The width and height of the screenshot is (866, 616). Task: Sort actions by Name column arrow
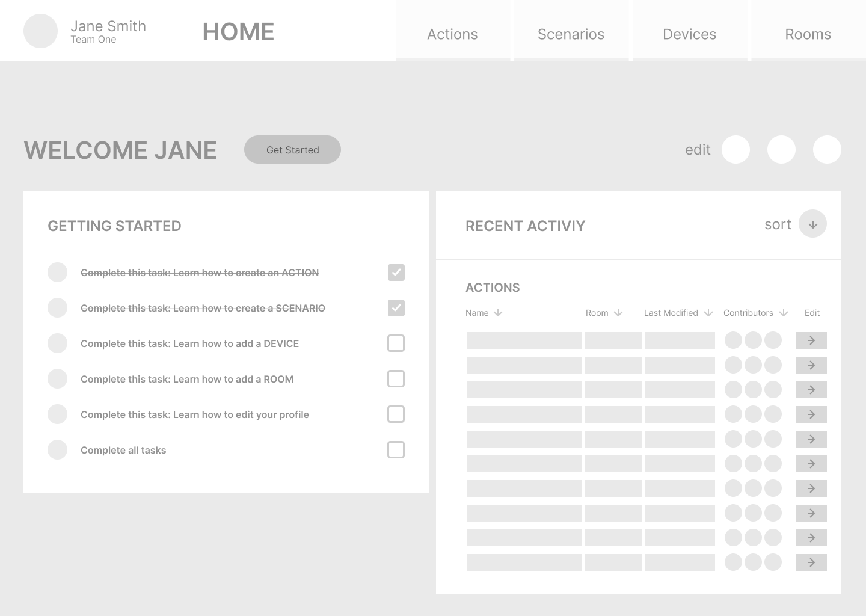tap(498, 313)
